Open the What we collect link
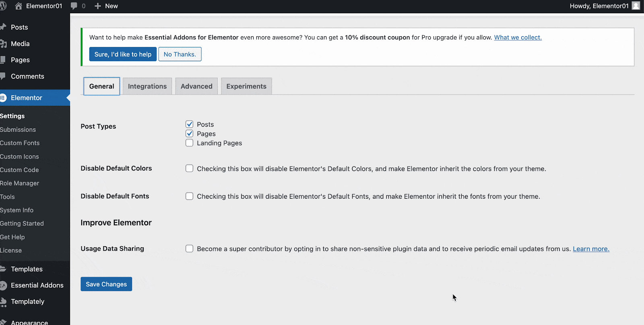The image size is (644, 325). pos(518,37)
